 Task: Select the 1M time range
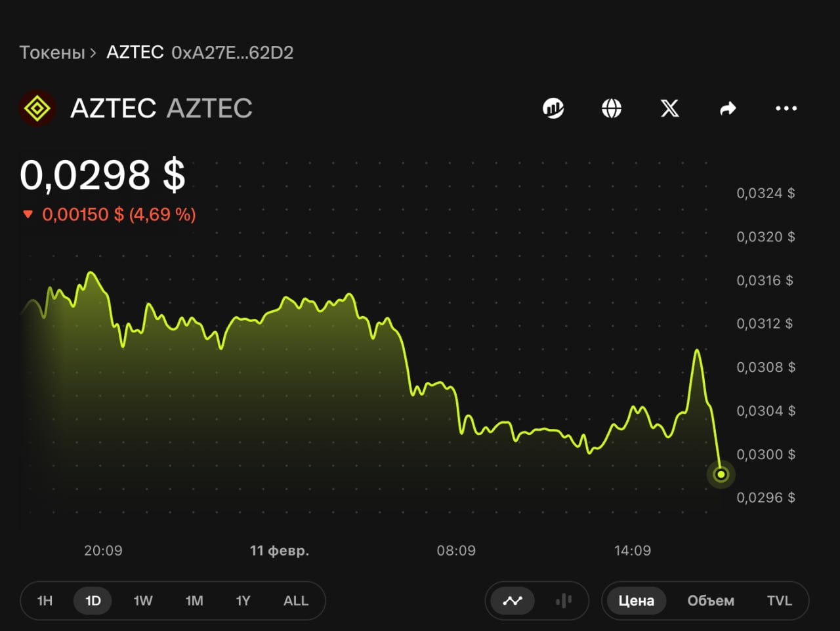click(194, 600)
